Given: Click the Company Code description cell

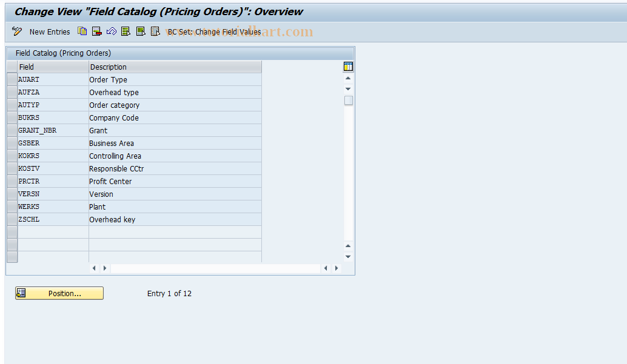Looking at the screenshot, I should click(x=175, y=118).
